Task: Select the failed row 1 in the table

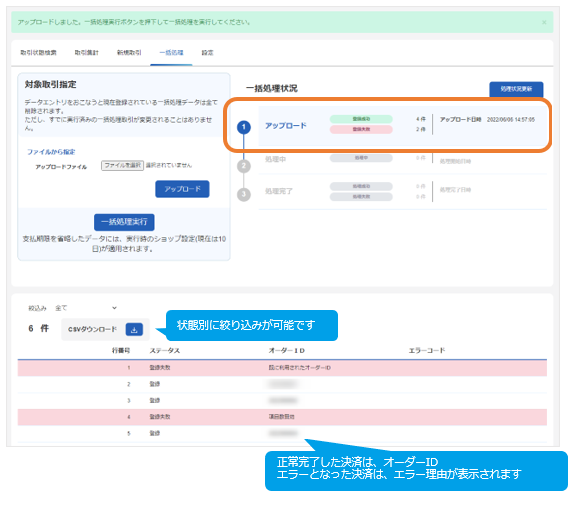Action: click(x=282, y=368)
